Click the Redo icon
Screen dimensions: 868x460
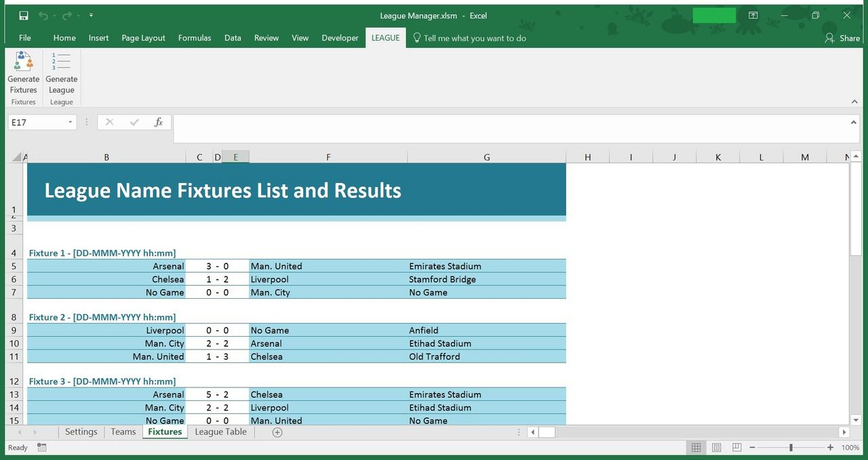click(x=66, y=15)
